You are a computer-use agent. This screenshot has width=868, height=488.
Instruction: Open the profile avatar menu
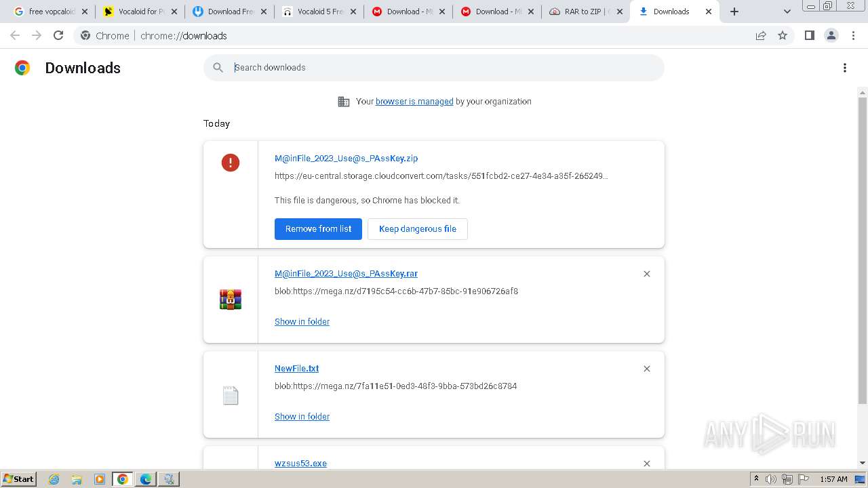[x=831, y=35]
